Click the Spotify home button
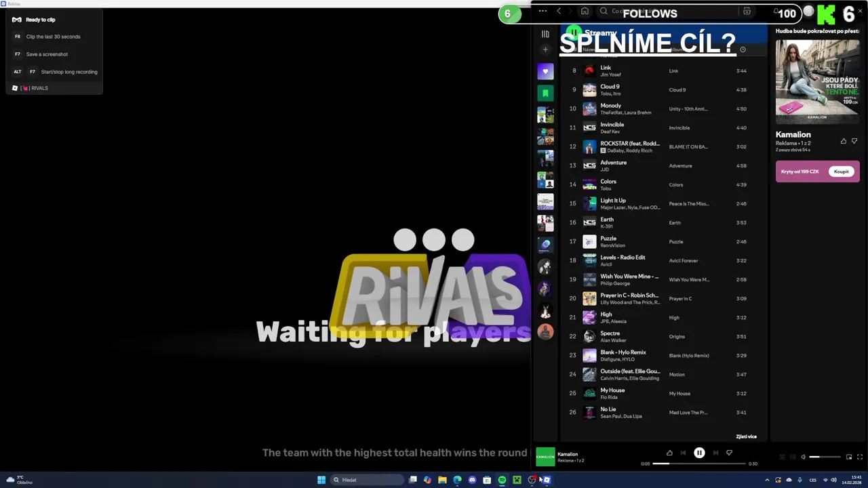 (585, 11)
